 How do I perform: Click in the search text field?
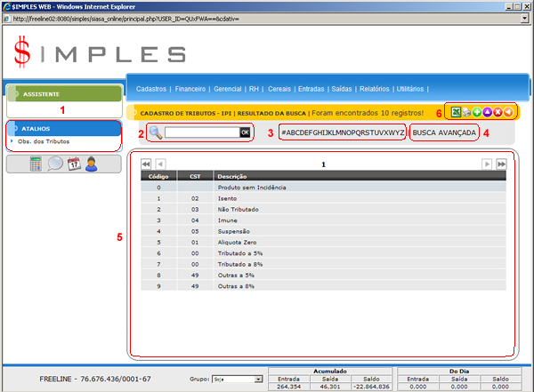coord(201,132)
